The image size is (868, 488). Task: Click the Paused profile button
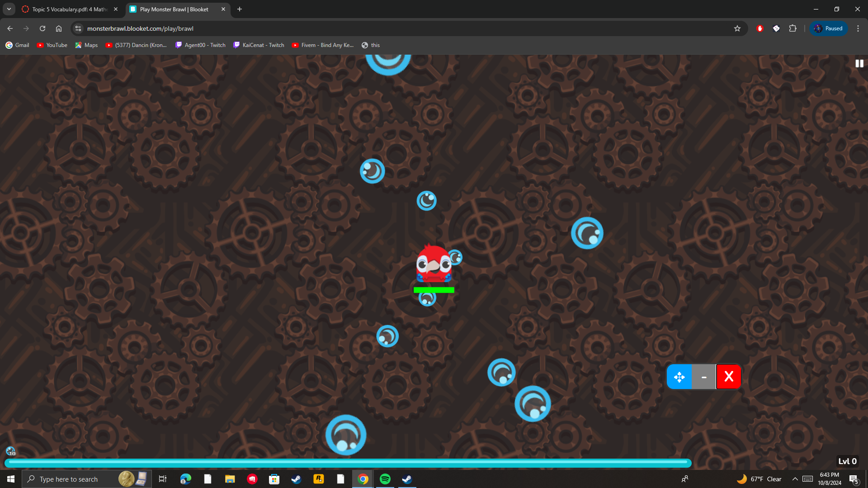click(829, 28)
